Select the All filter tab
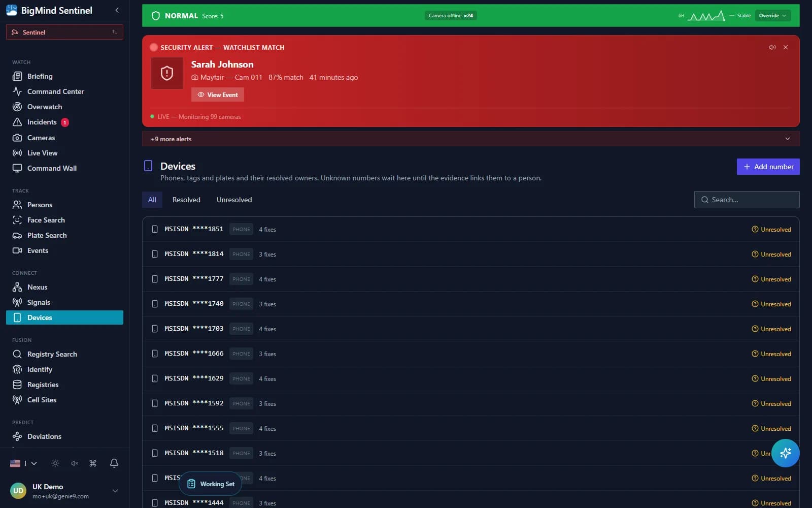The height and width of the screenshot is (508, 812). point(152,200)
